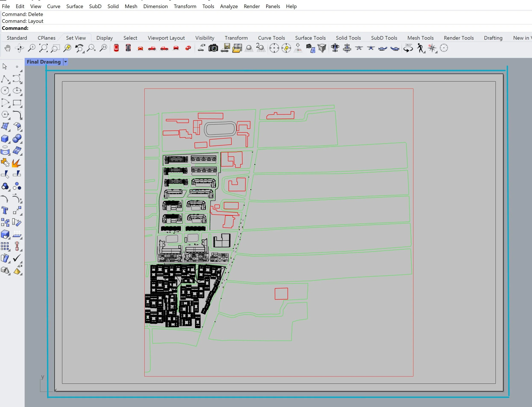Click the Zoom Extents icon
The height and width of the screenshot is (407, 532).
tap(43, 48)
